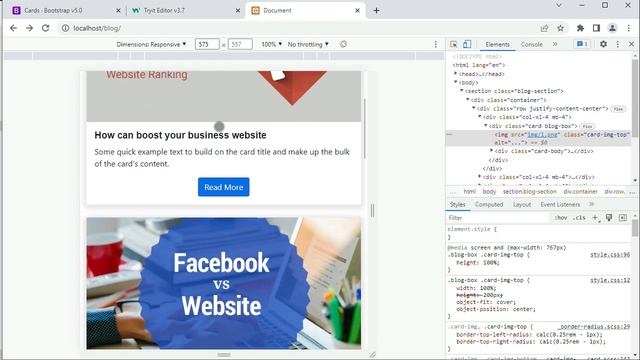Screen dimensions: 640x360
Task: Click the Read More button
Action: [x=224, y=187]
